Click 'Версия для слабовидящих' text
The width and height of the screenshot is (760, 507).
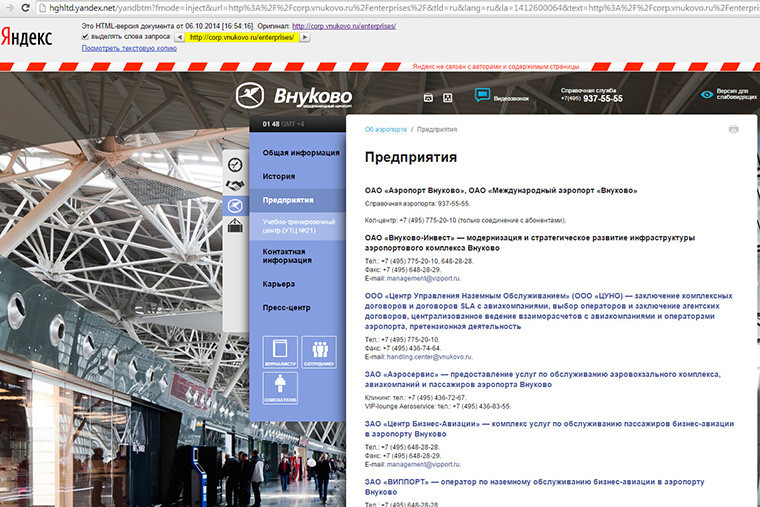(736, 94)
